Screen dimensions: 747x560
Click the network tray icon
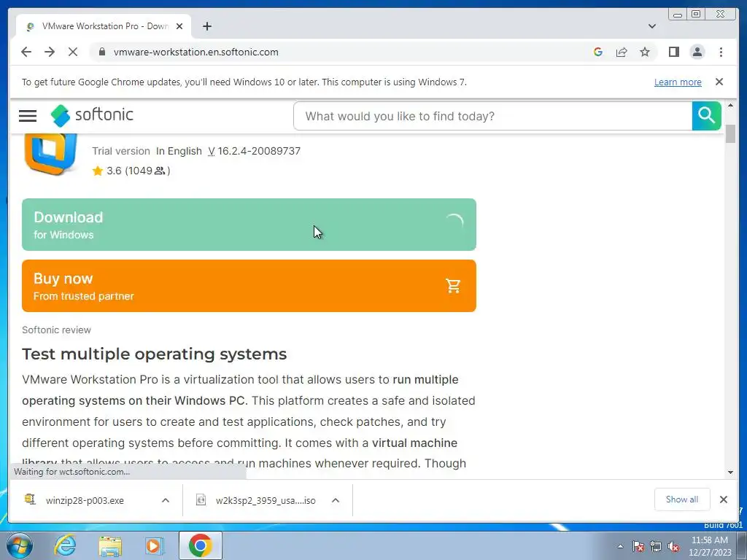tap(656, 546)
